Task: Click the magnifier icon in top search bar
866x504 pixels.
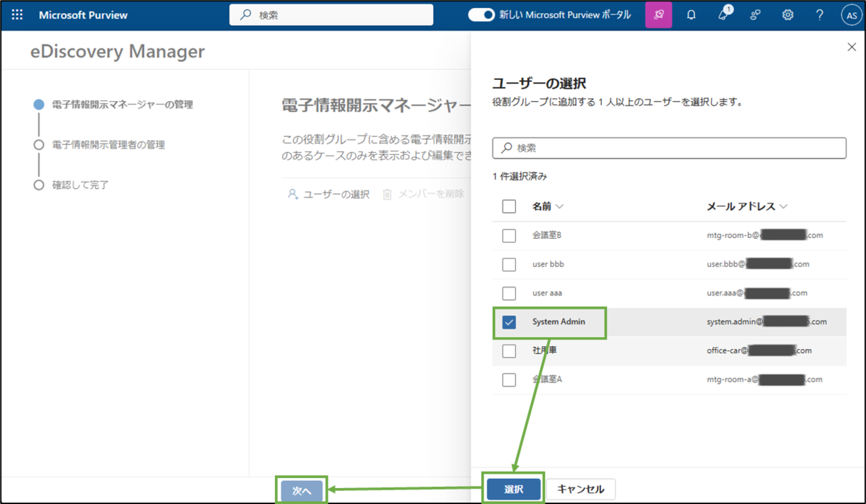Action: point(246,14)
